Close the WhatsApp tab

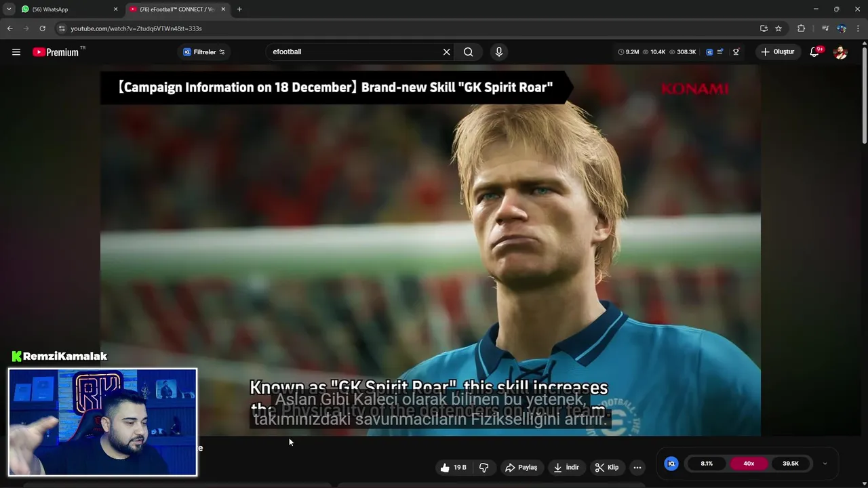tap(115, 9)
